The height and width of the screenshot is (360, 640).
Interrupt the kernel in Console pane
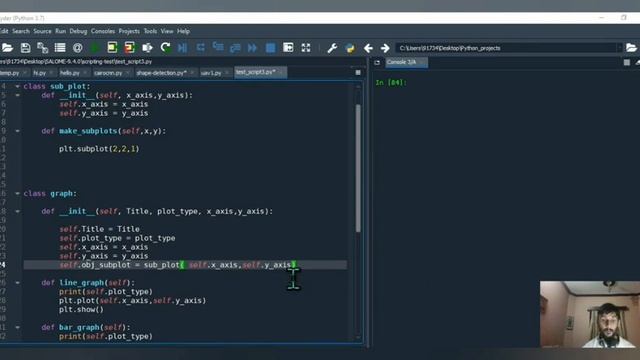click(x=627, y=62)
